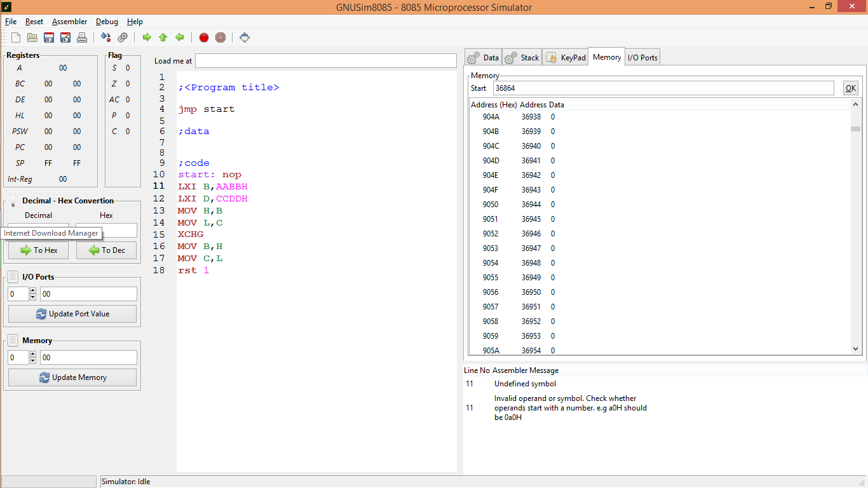
Task: Open the Assembler menu
Action: click(x=69, y=22)
